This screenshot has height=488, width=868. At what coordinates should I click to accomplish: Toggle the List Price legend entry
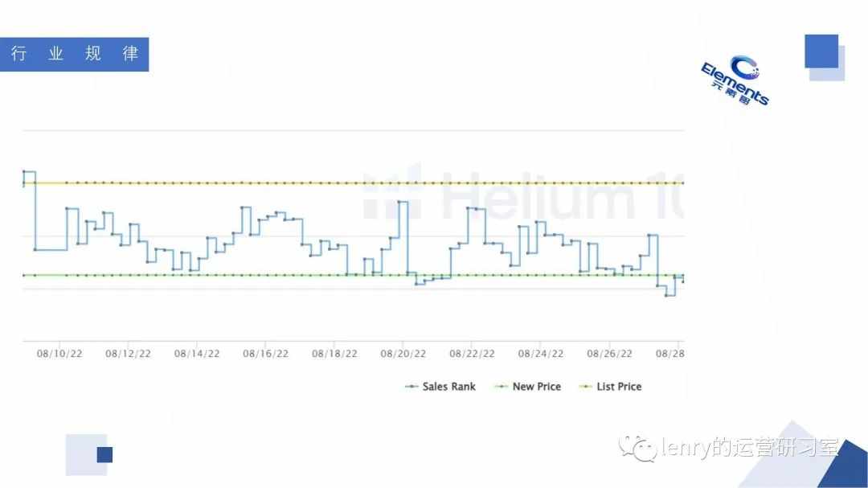610,387
